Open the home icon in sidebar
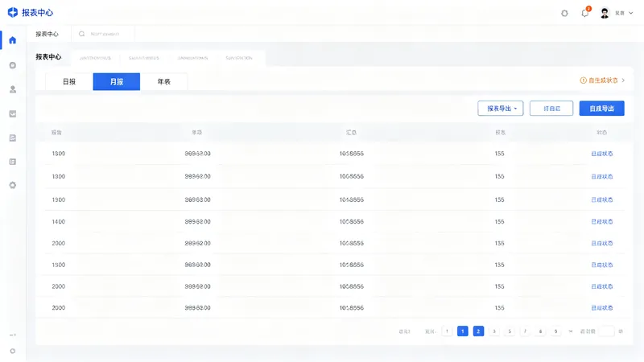 13,40
